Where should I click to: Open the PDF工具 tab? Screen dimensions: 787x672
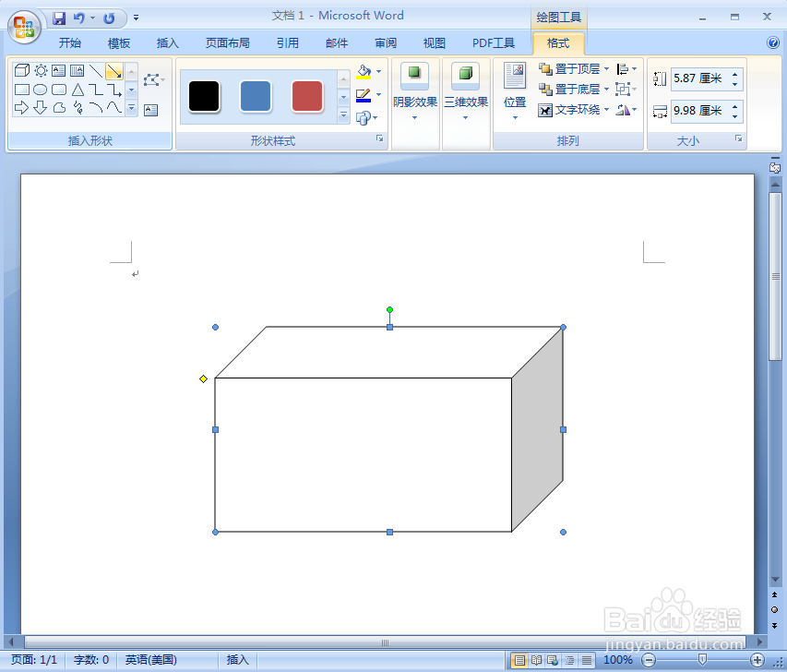[x=494, y=43]
